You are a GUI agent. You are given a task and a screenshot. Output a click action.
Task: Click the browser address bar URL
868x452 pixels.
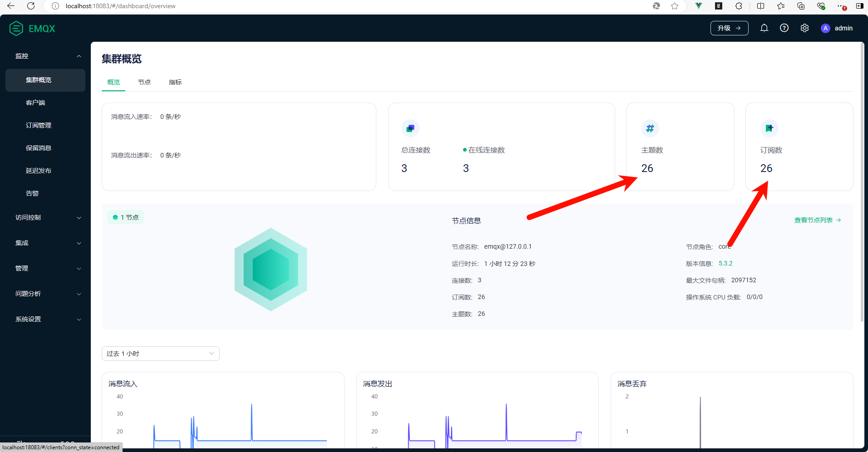(x=121, y=6)
